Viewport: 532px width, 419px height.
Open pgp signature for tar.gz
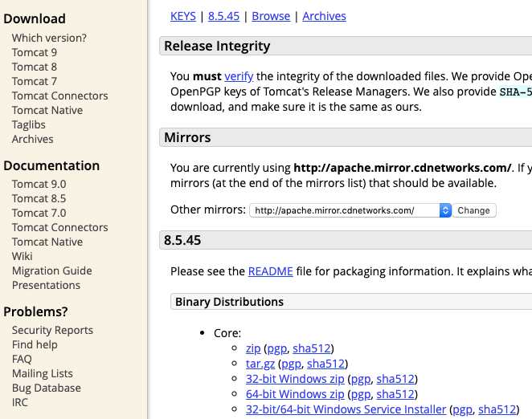coord(291,364)
